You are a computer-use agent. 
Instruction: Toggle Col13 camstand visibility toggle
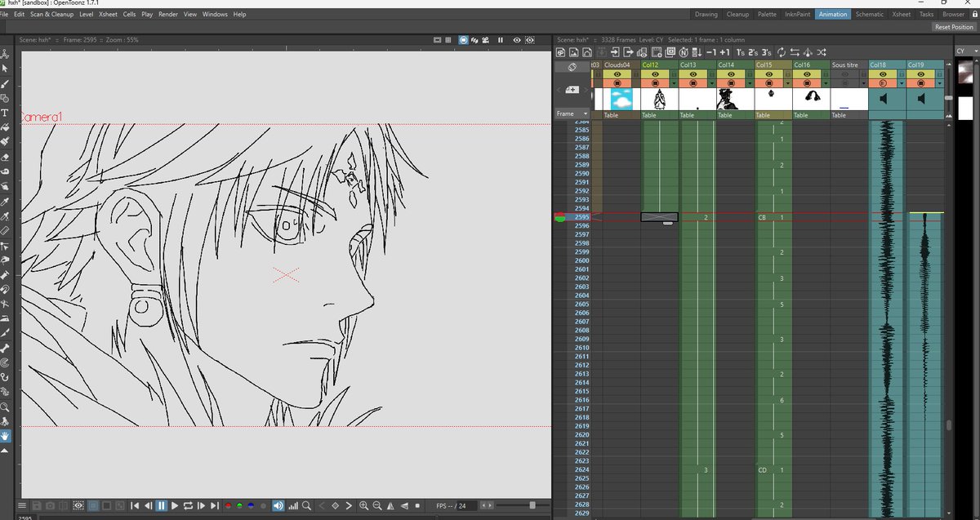pos(693,82)
